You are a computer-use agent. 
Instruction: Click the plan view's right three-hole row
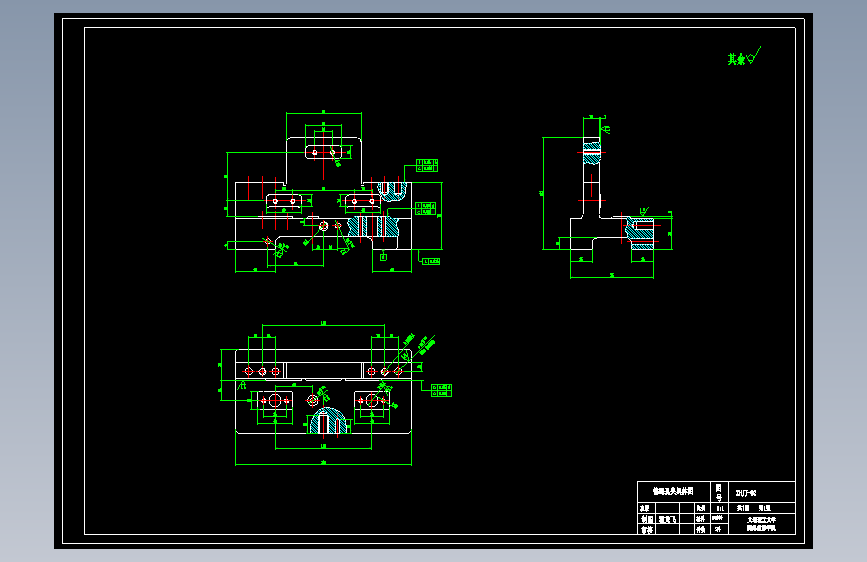[x=384, y=371]
